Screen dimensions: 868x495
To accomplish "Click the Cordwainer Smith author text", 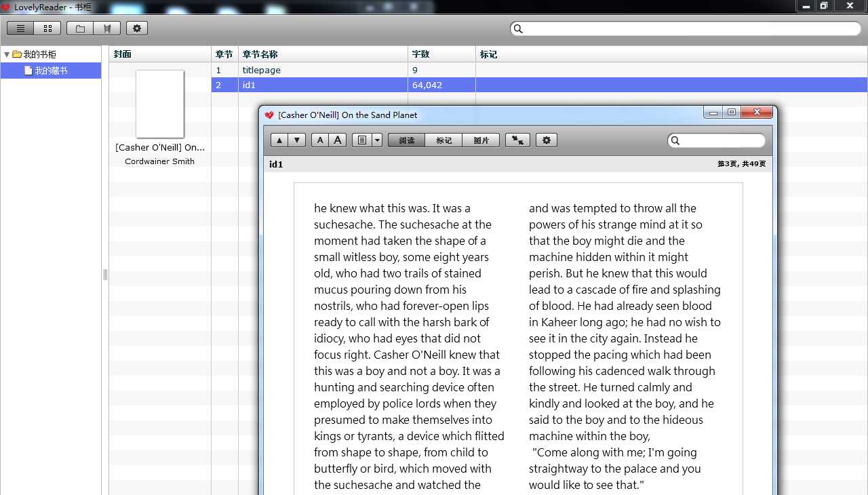I will 160,161.
